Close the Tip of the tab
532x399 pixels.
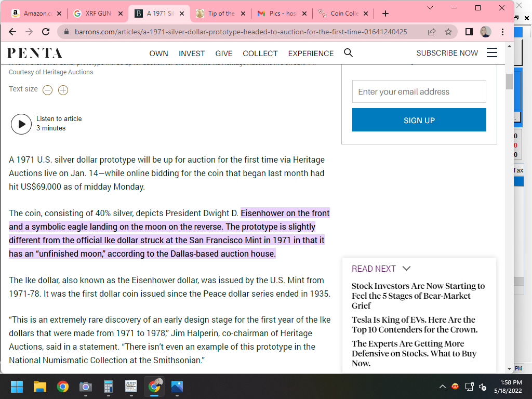point(243,14)
